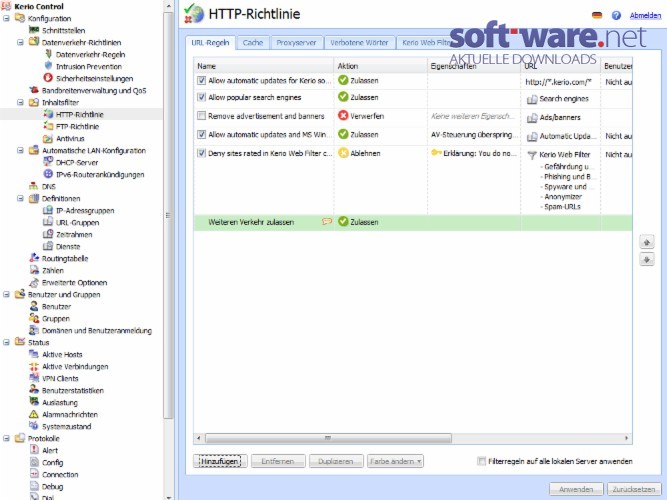The width and height of the screenshot is (667, 500).
Task: Click Name column header
Action: pos(264,66)
